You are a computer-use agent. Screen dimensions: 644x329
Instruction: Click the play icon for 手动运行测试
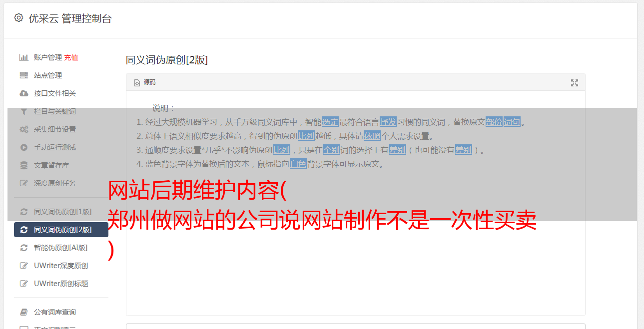23,147
